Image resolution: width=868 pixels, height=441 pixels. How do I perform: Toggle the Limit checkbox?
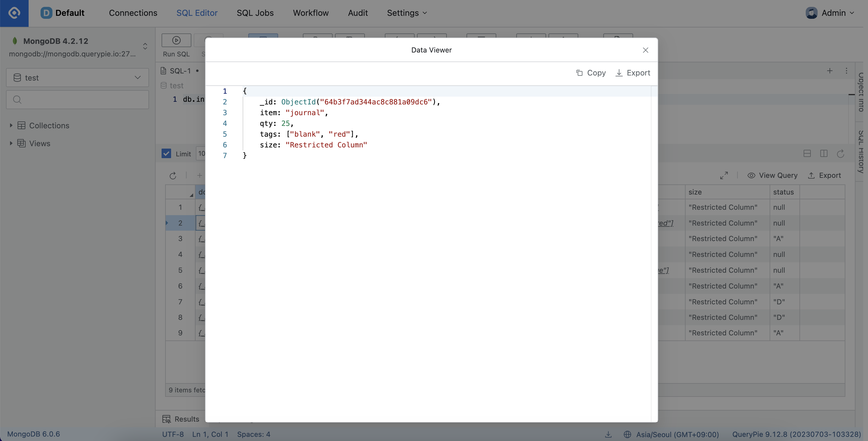point(166,154)
